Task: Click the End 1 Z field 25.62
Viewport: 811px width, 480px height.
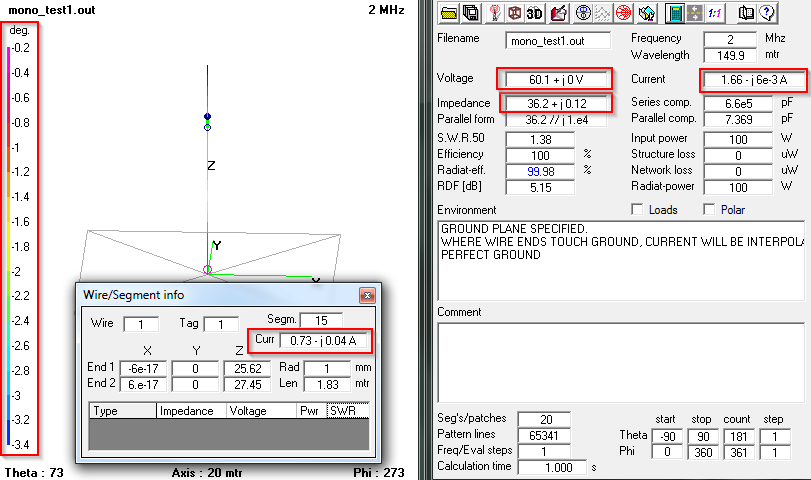Action: tap(247, 368)
